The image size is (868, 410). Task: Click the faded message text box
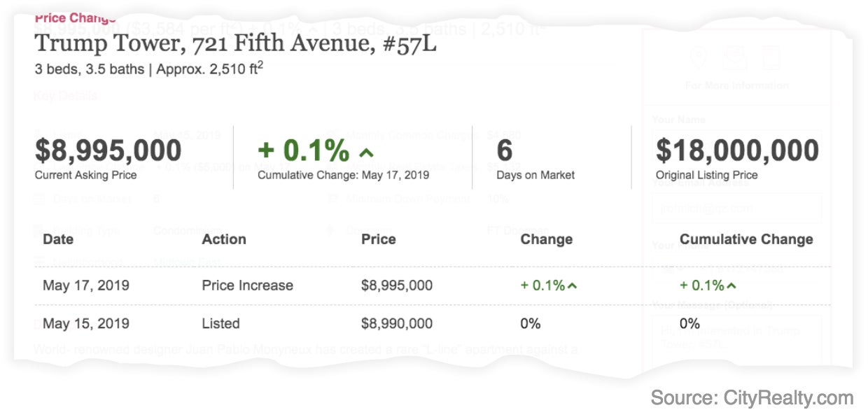(736, 339)
